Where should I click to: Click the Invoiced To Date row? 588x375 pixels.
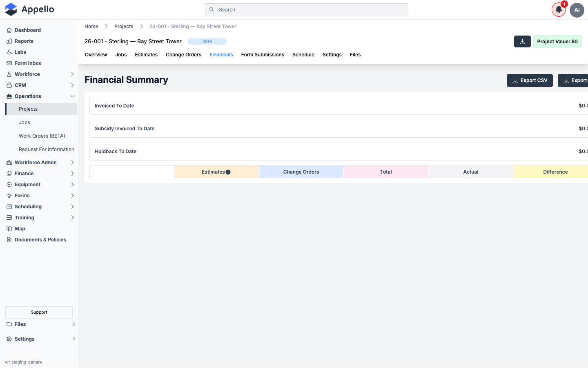[x=339, y=106]
